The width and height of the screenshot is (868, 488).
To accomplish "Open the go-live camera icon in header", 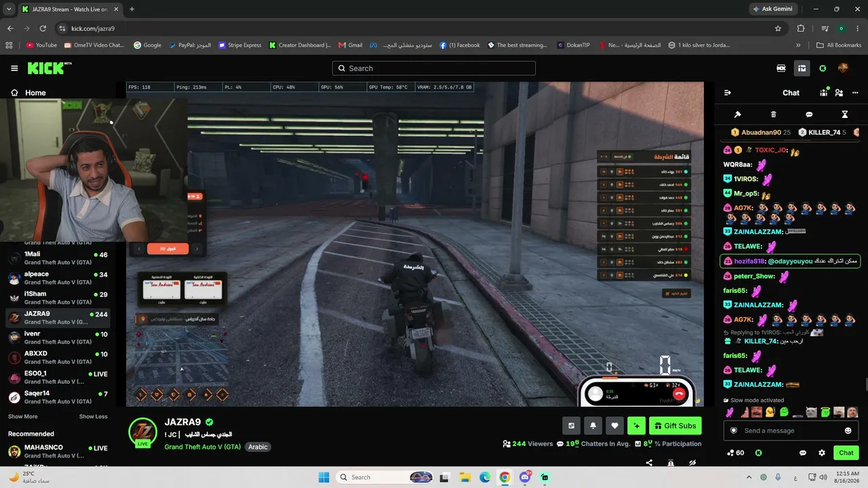I will click(781, 68).
